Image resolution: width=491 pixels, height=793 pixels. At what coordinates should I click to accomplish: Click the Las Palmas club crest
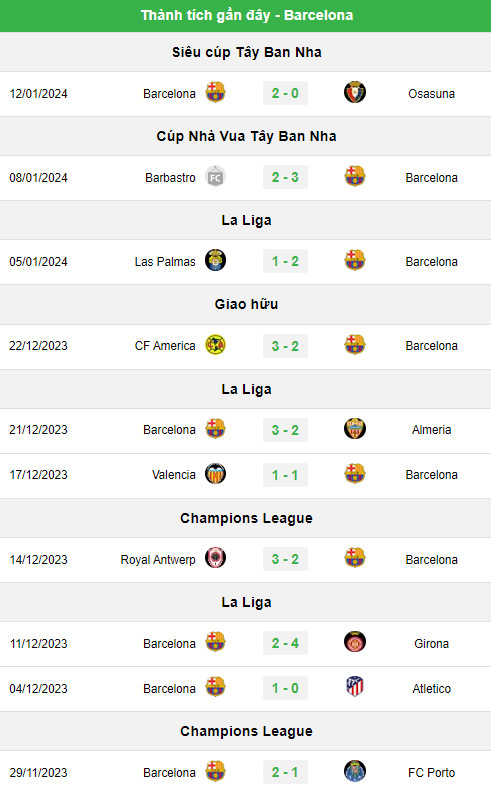[215, 260]
